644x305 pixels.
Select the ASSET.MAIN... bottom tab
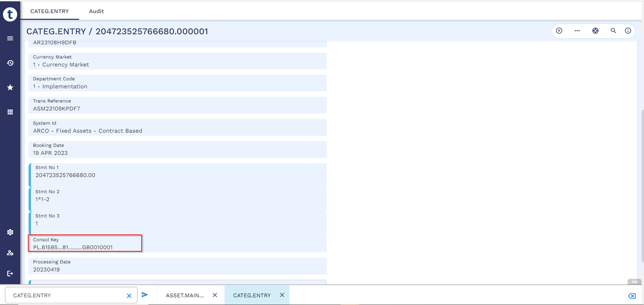pyautogui.click(x=185, y=295)
